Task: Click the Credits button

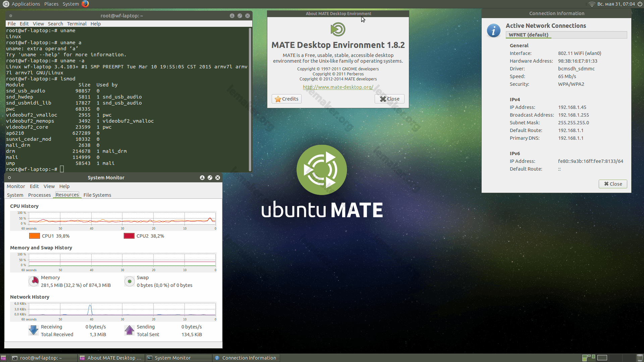Action: pyautogui.click(x=286, y=99)
